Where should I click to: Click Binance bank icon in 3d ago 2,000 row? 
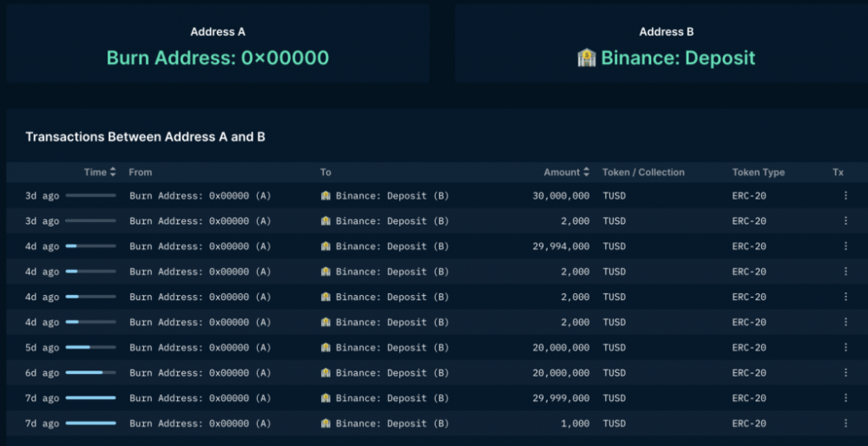coord(325,220)
